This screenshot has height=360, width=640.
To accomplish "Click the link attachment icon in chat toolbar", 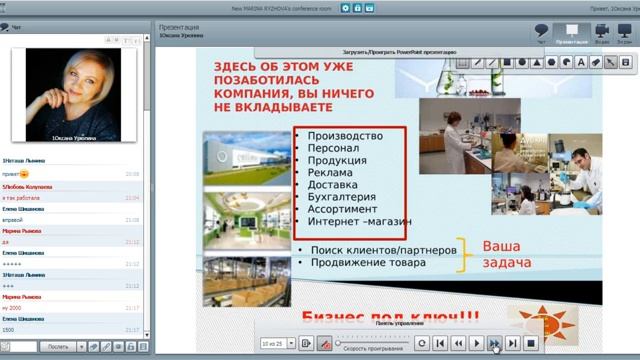I will tap(106, 347).
